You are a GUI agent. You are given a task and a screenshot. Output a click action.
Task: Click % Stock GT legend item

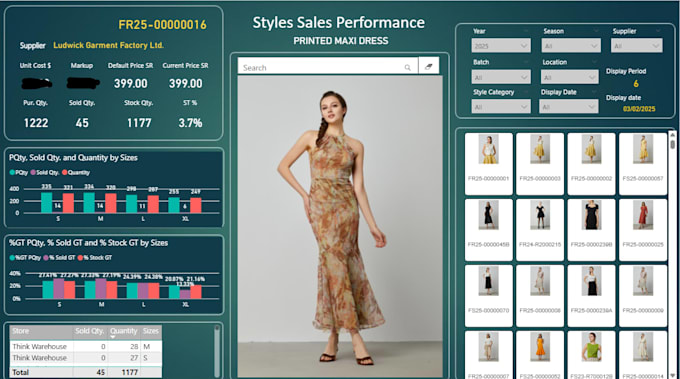click(x=95, y=257)
